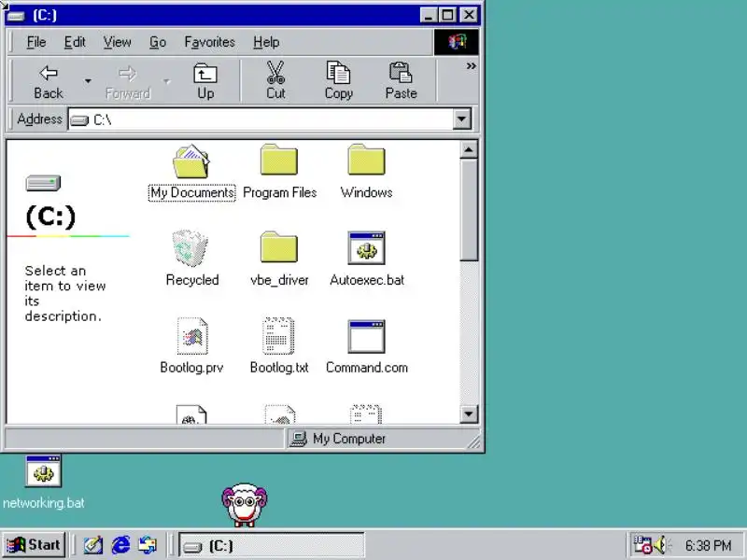Click the Up one level button
This screenshot has width=747, height=560.
205,82
